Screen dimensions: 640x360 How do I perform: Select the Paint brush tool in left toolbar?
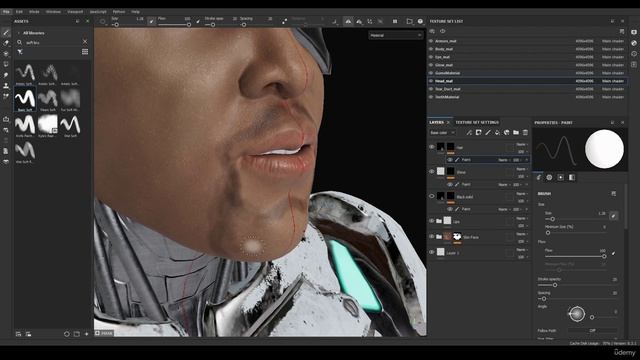[6, 32]
